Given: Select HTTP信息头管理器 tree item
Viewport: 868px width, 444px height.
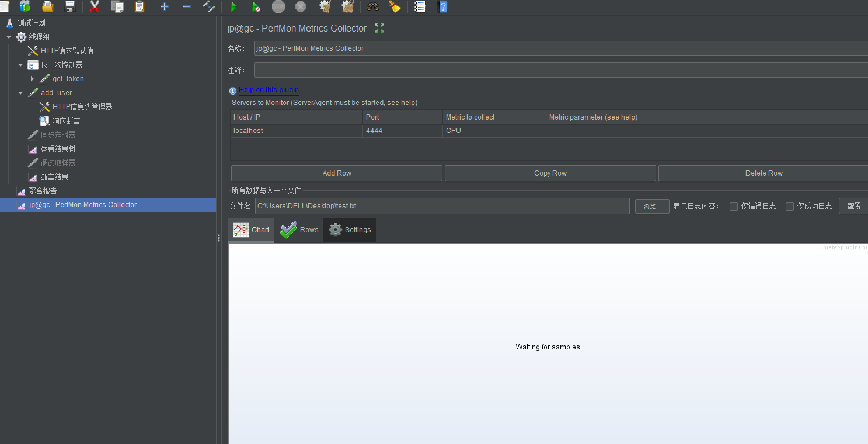Looking at the screenshot, I should [x=82, y=107].
